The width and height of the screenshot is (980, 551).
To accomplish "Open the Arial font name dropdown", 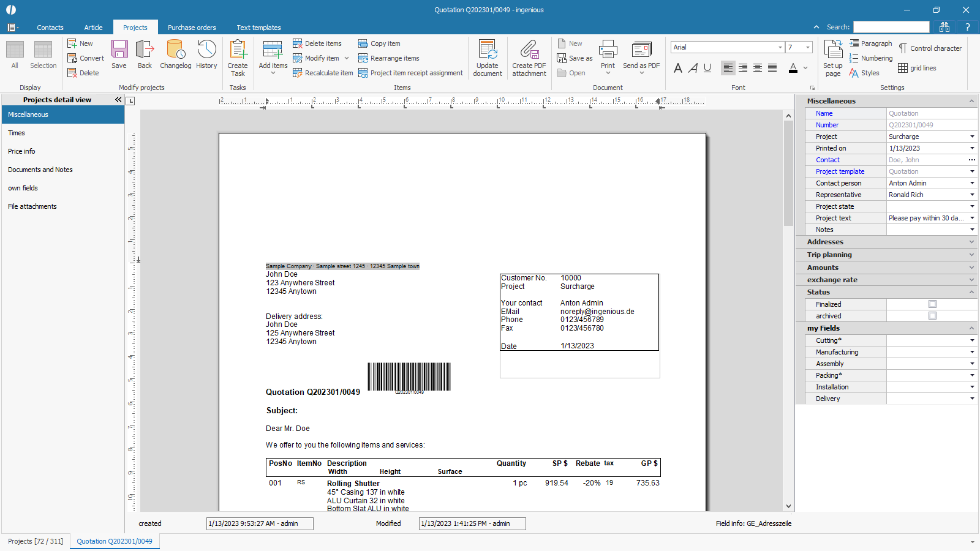I will [x=780, y=47].
